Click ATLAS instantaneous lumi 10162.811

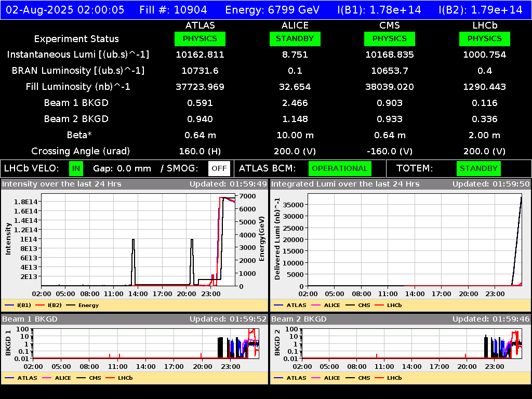pos(200,55)
